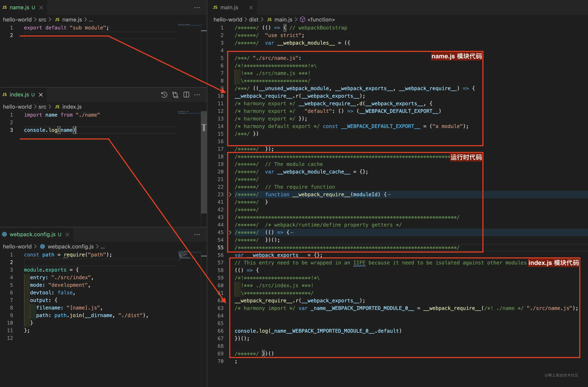Click src folder in name.js breadcrumb
Image resolution: width=588 pixels, height=387 pixels.
click(x=42, y=20)
